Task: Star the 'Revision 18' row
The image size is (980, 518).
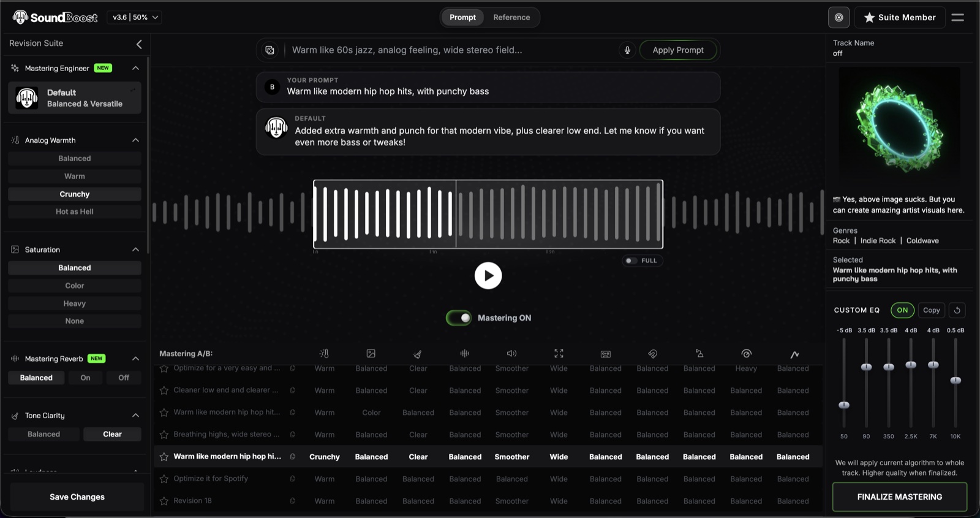Action: (x=164, y=501)
